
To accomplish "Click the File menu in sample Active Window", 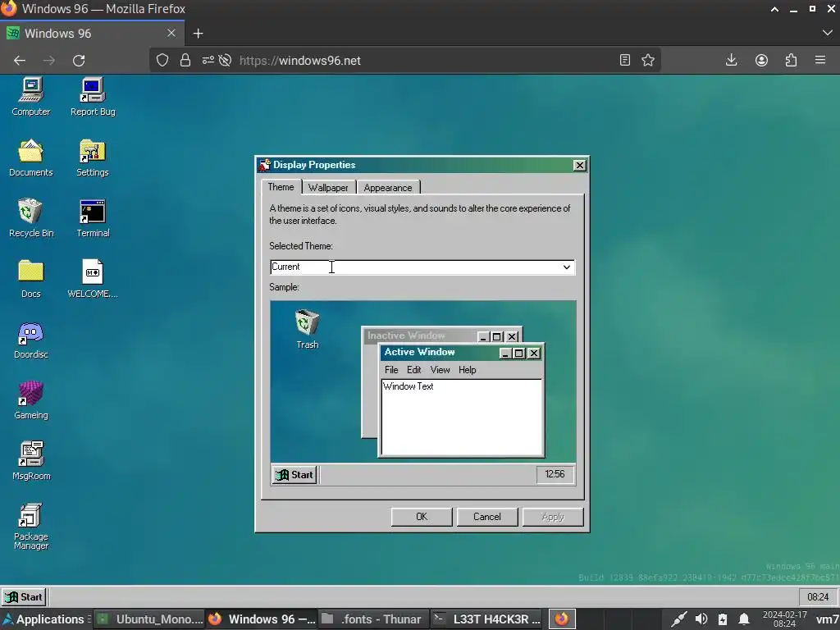I will coord(391,370).
